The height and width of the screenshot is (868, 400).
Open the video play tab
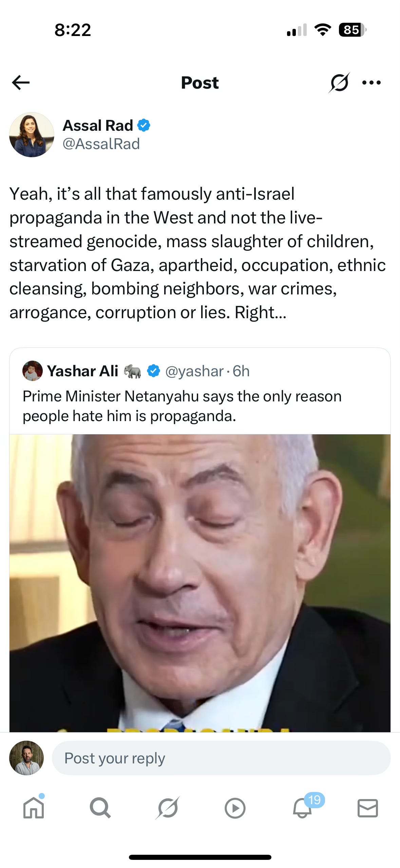(x=235, y=808)
